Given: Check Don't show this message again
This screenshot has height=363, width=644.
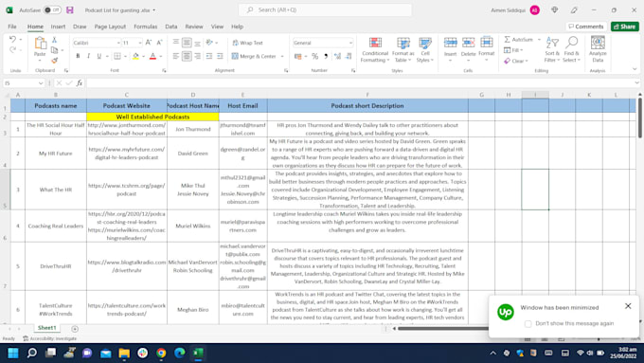Looking at the screenshot, I should [x=528, y=324].
